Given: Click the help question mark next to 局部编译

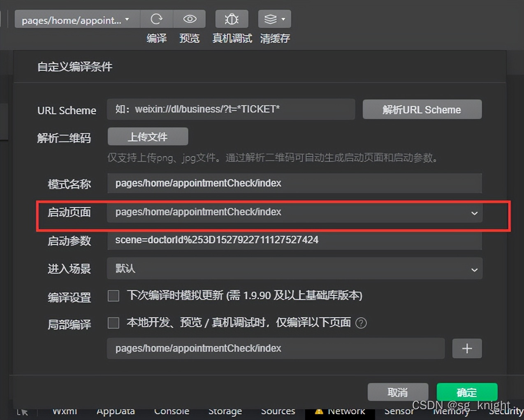Looking at the screenshot, I should point(361,323).
